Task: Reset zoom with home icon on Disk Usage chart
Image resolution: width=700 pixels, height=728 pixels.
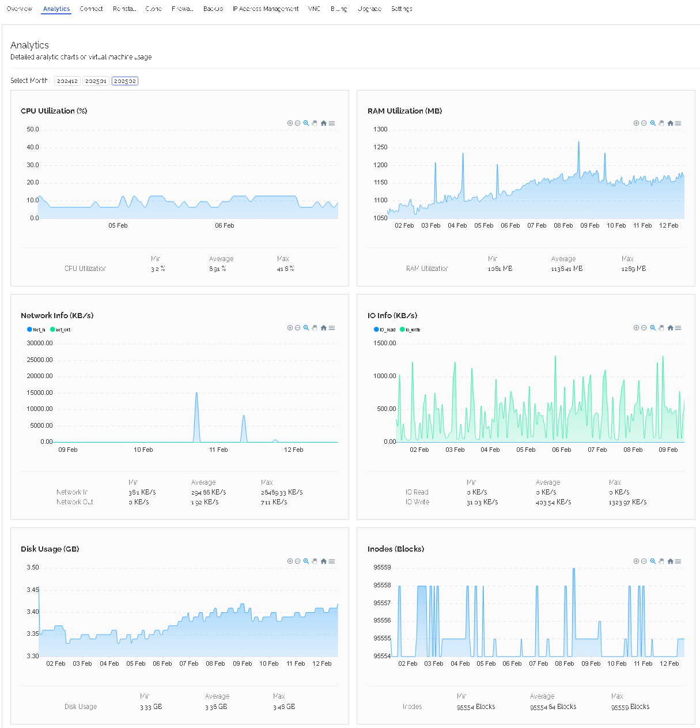Action: click(324, 561)
